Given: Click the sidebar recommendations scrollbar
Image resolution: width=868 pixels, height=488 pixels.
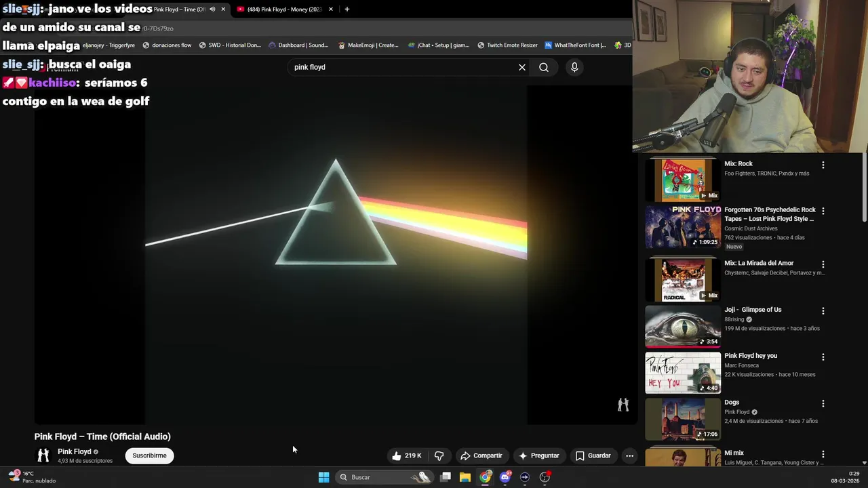Looking at the screenshot, I should click(865, 186).
